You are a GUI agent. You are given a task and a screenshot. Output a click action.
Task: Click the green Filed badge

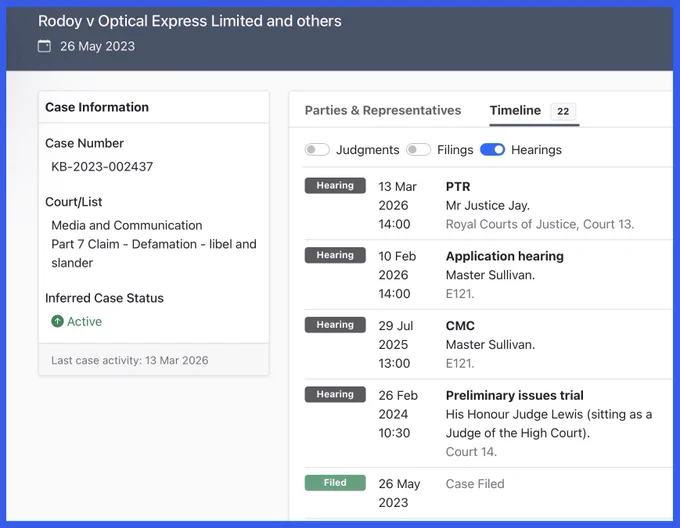(335, 482)
